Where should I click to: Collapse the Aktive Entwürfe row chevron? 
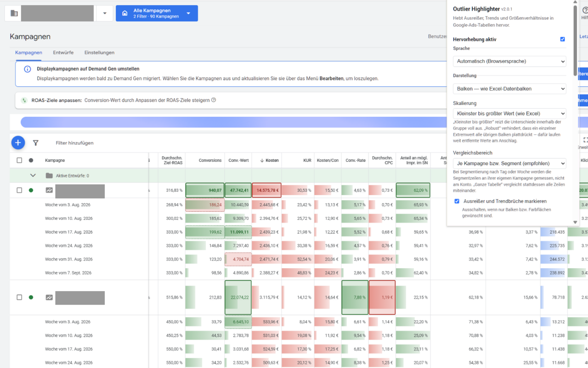(33, 176)
